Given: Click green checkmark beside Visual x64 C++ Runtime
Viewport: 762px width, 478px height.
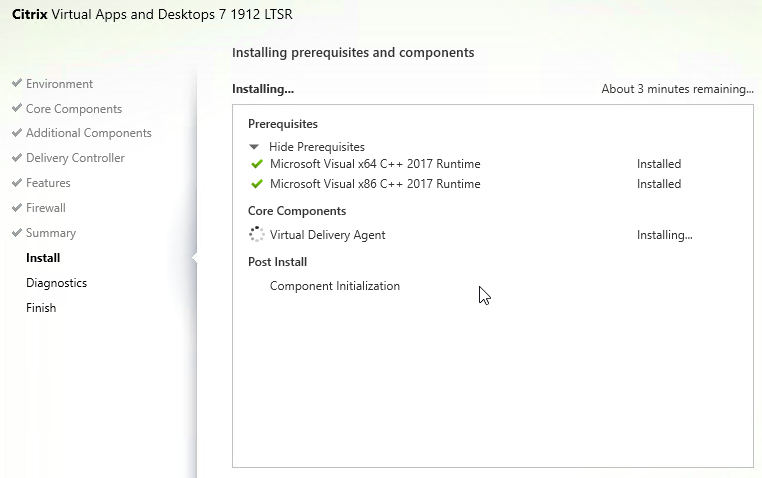Looking at the screenshot, I should point(257,164).
